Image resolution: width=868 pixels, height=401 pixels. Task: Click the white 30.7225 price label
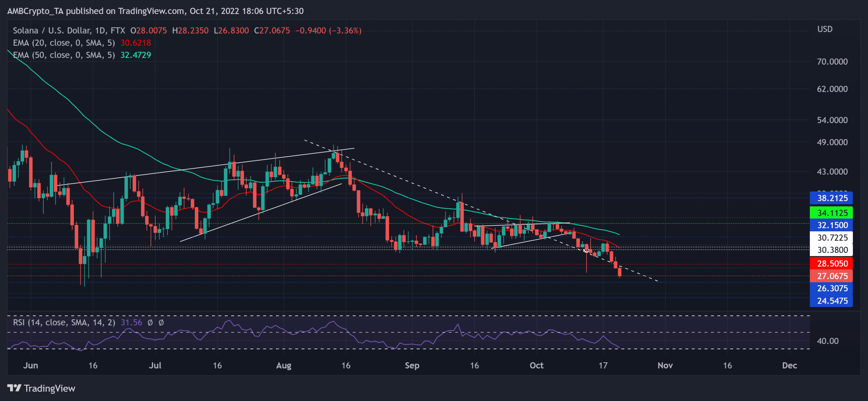point(831,237)
